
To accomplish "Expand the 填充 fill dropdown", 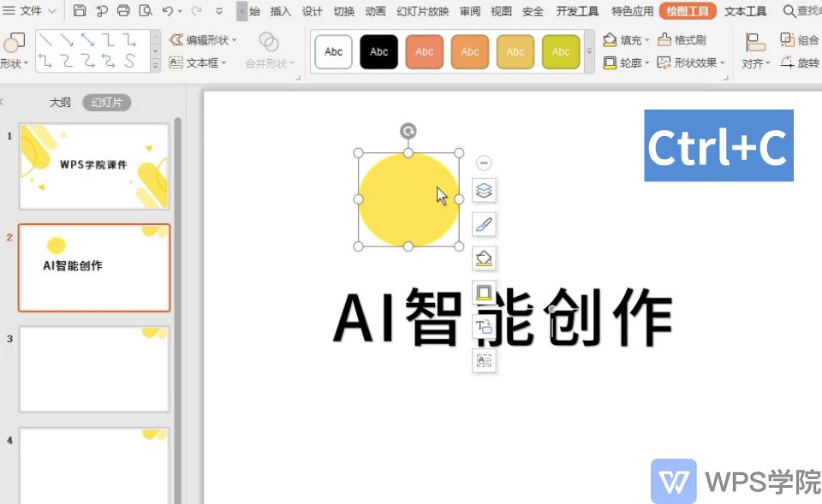I will click(x=646, y=40).
